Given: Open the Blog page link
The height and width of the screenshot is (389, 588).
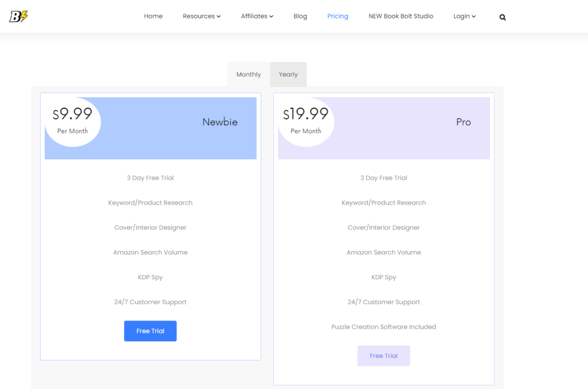Looking at the screenshot, I should (300, 16).
